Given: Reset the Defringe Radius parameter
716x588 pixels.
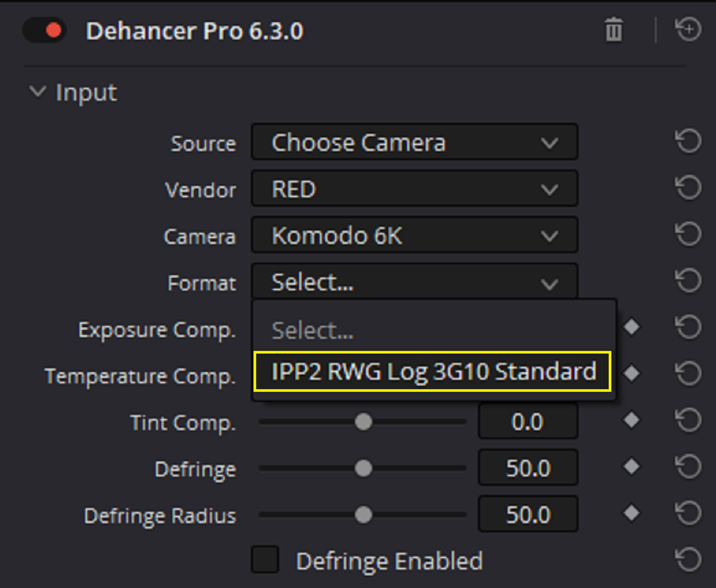Looking at the screenshot, I should tap(688, 514).
